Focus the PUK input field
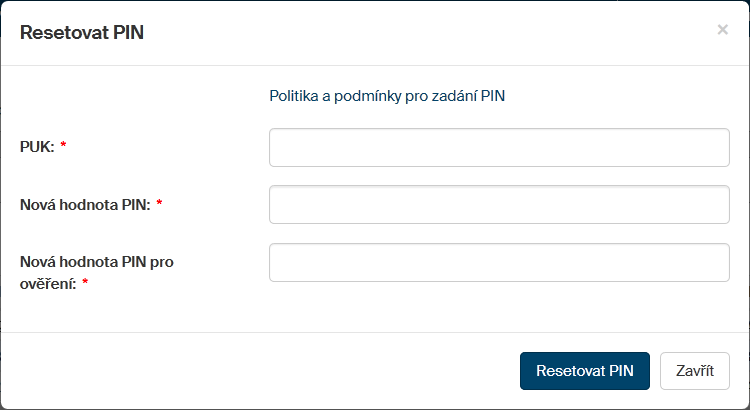Screen dimensions: 750x410 click(499, 147)
